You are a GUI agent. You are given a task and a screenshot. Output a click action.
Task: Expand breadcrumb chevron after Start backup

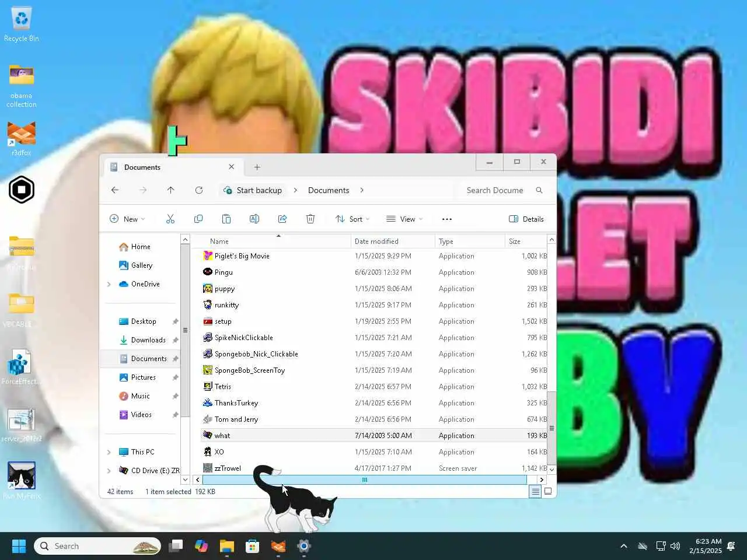click(295, 190)
